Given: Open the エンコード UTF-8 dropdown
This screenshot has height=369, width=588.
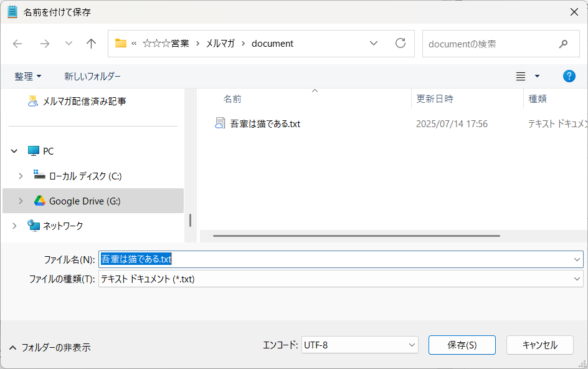Looking at the screenshot, I should 360,345.
